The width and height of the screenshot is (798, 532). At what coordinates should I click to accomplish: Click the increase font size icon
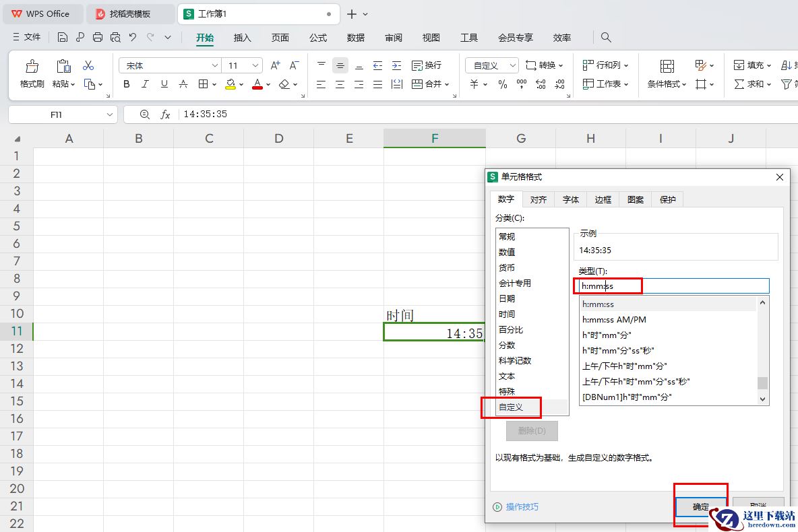[276, 65]
